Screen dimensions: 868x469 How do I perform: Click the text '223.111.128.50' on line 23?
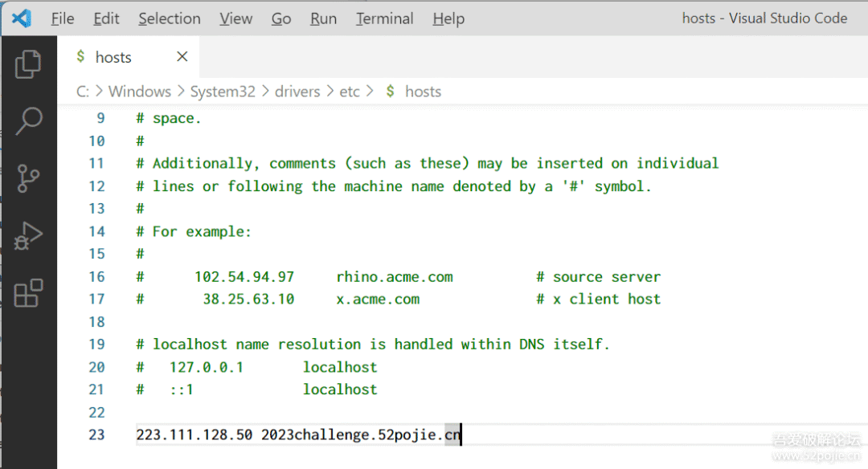pyautogui.click(x=194, y=434)
